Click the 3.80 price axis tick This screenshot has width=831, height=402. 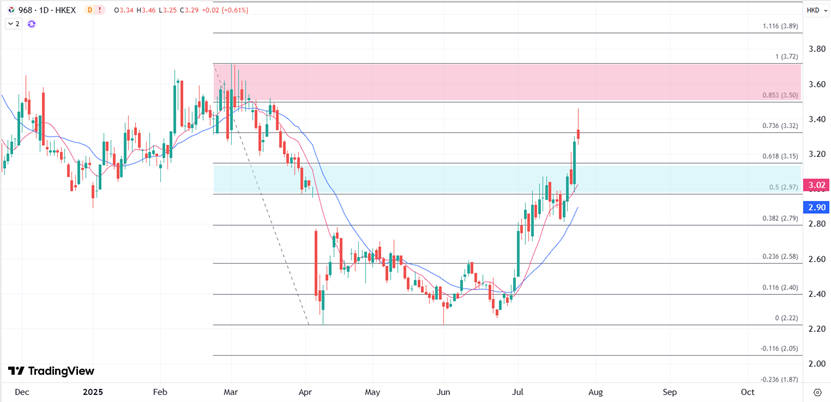pos(815,49)
